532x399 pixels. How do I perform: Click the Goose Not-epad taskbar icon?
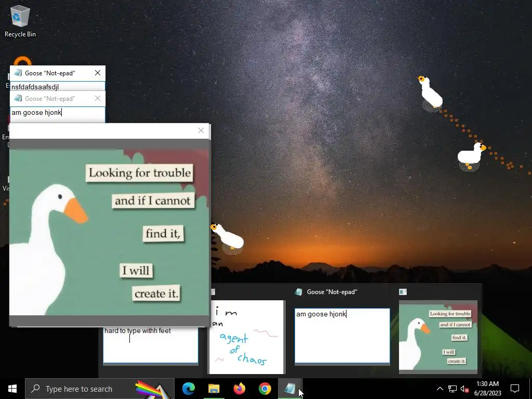290,389
